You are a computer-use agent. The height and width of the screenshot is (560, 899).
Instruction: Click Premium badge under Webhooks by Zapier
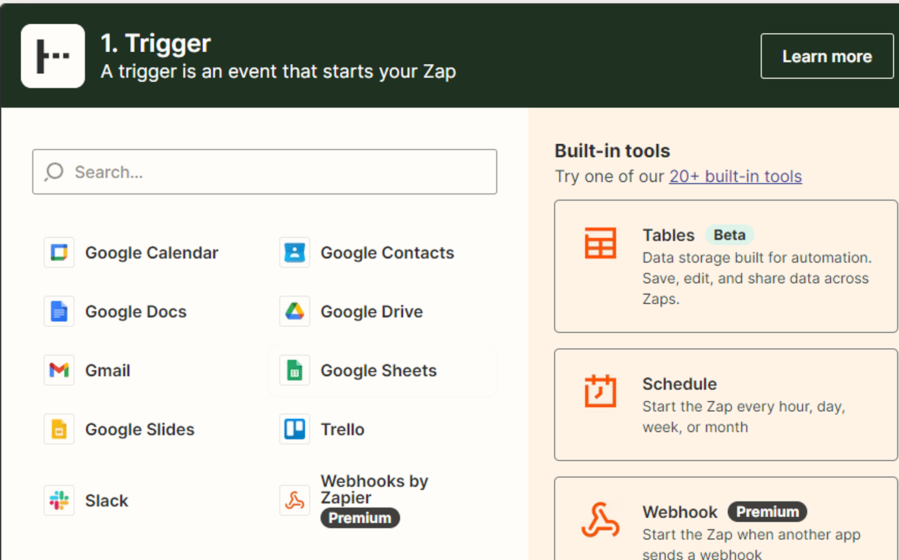[x=360, y=518]
